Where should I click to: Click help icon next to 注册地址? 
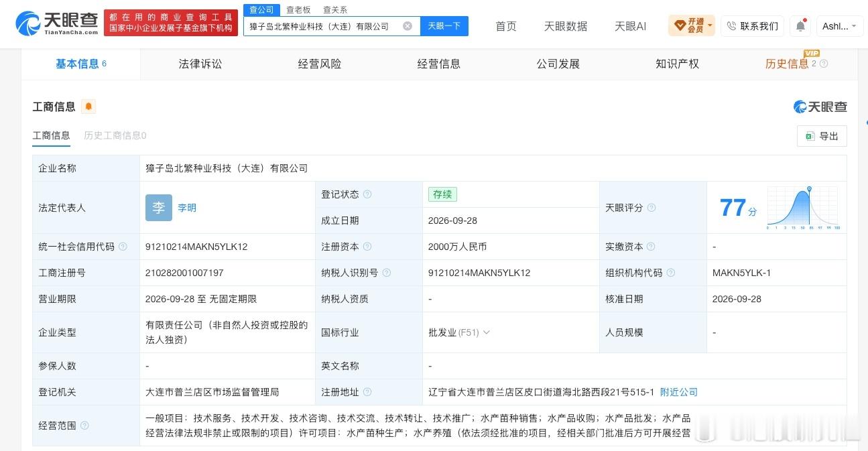pyautogui.click(x=367, y=392)
